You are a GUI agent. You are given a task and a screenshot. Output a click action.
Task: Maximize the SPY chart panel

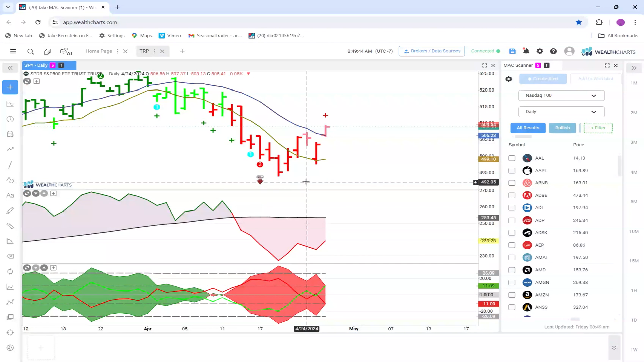pos(484,65)
